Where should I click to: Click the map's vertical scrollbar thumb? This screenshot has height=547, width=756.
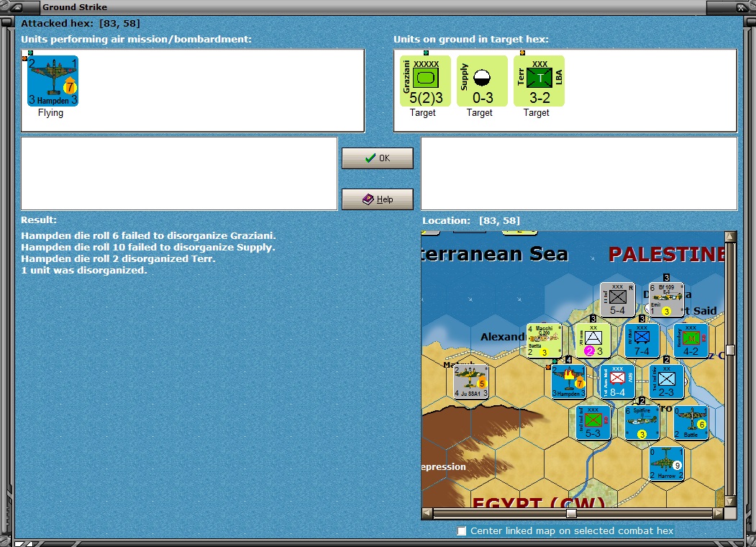coord(730,350)
